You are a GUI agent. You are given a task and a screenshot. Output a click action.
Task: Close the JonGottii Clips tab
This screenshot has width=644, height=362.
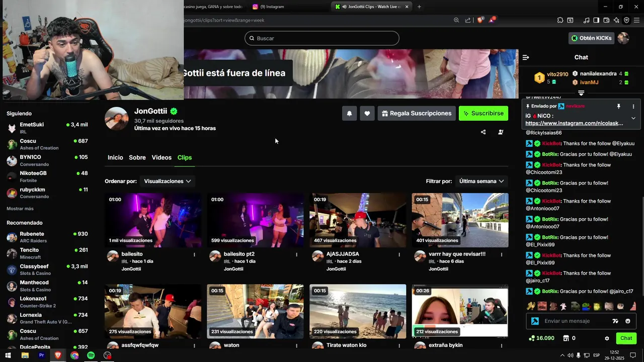click(407, 7)
